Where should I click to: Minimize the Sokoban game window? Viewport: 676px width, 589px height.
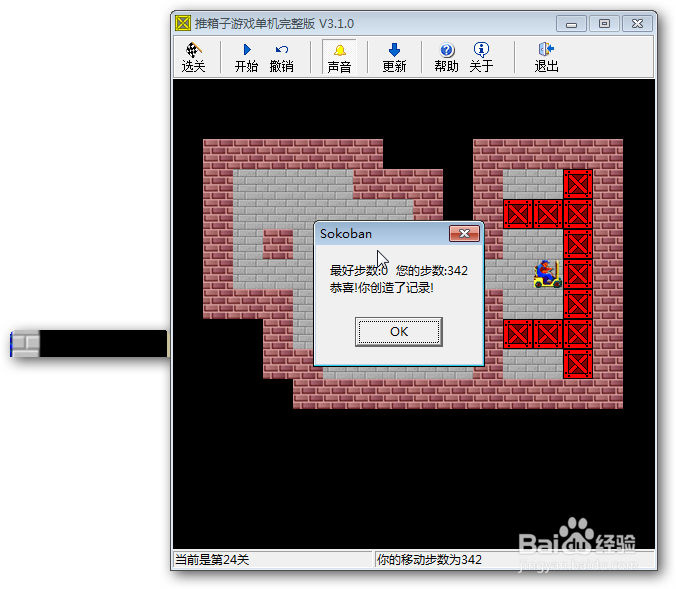pos(571,24)
